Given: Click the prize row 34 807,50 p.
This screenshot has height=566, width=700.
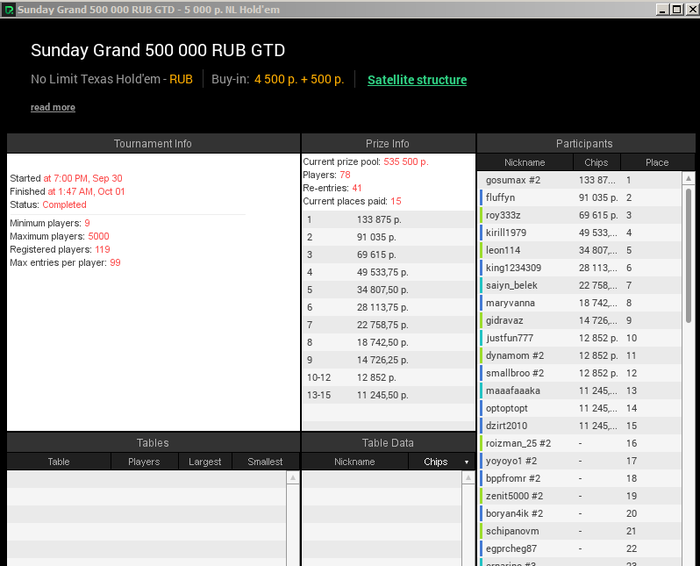Looking at the screenshot, I should click(x=388, y=290).
